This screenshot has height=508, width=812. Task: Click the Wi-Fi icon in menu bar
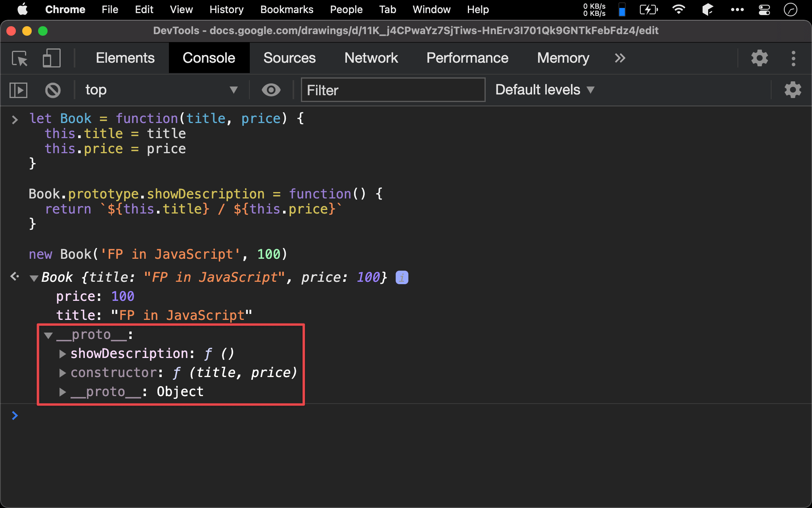[678, 10]
